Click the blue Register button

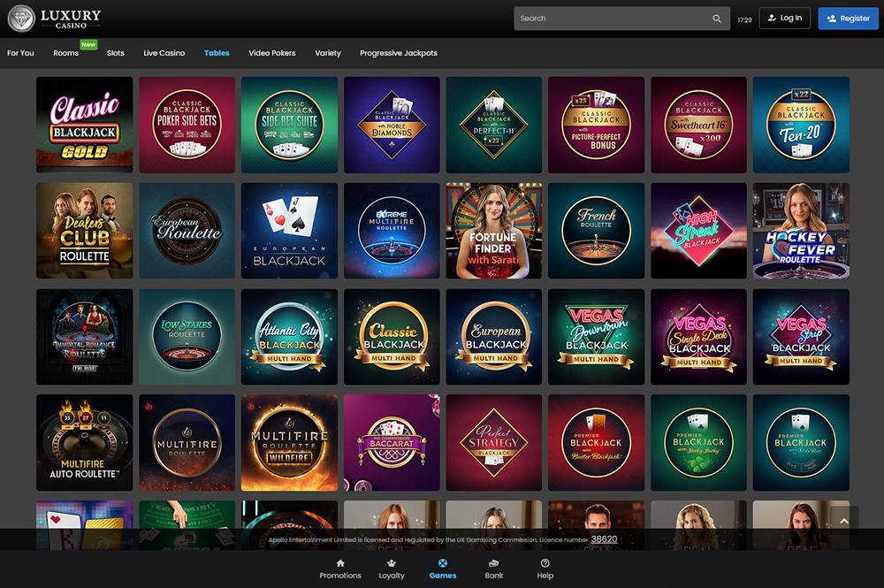click(x=848, y=19)
